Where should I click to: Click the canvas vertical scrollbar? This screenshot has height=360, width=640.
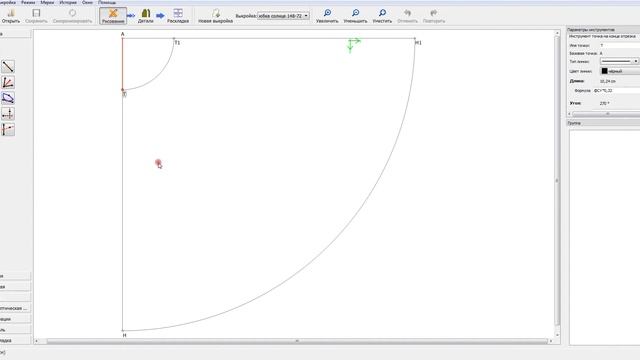click(x=557, y=181)
